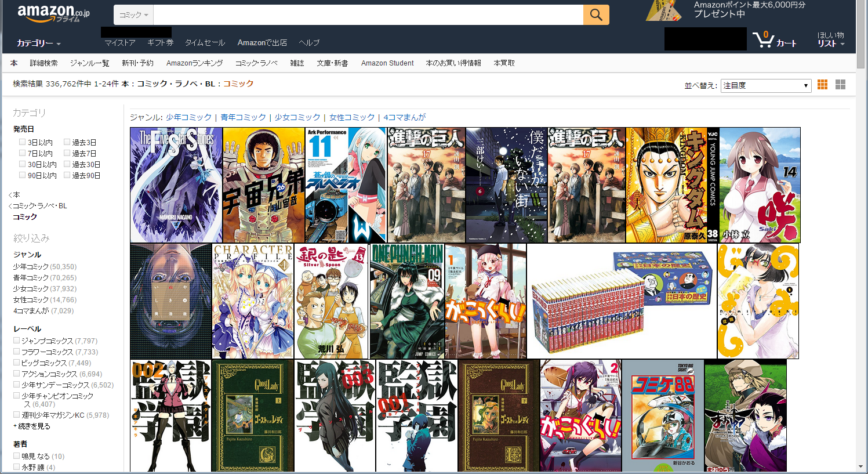The image size is (868, 474).
Task: Click the page scrollbar down arrow
Action: (x=860, y=468)
